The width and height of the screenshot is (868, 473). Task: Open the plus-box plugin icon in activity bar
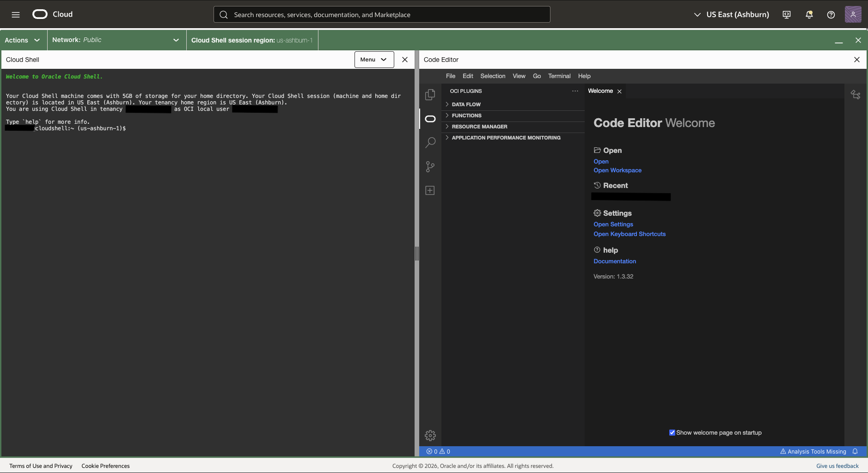(x=430, y=191)
